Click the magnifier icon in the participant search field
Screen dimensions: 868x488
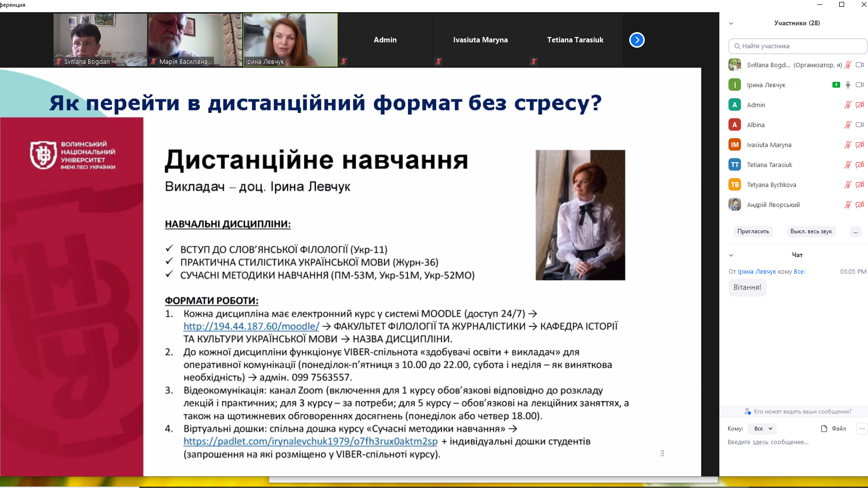736,46
